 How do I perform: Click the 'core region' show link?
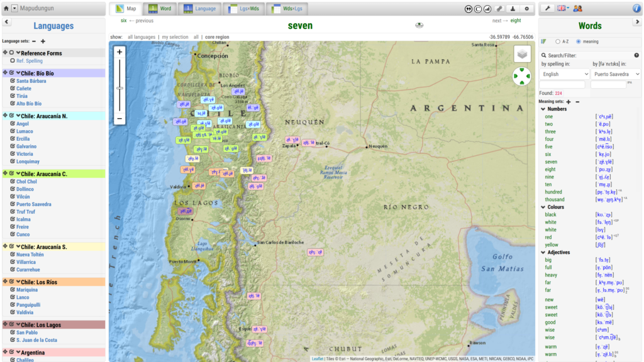[217, 37]
